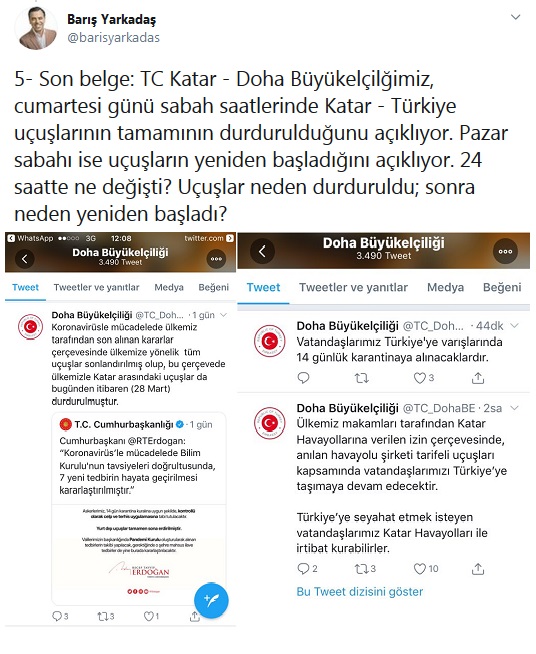Tap compose tweet floating button

211,601
